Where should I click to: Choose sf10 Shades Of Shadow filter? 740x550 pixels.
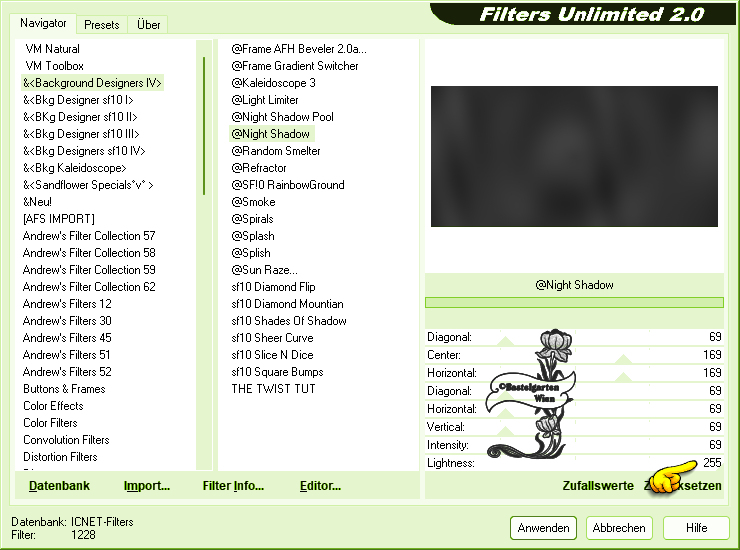[289, 321]
